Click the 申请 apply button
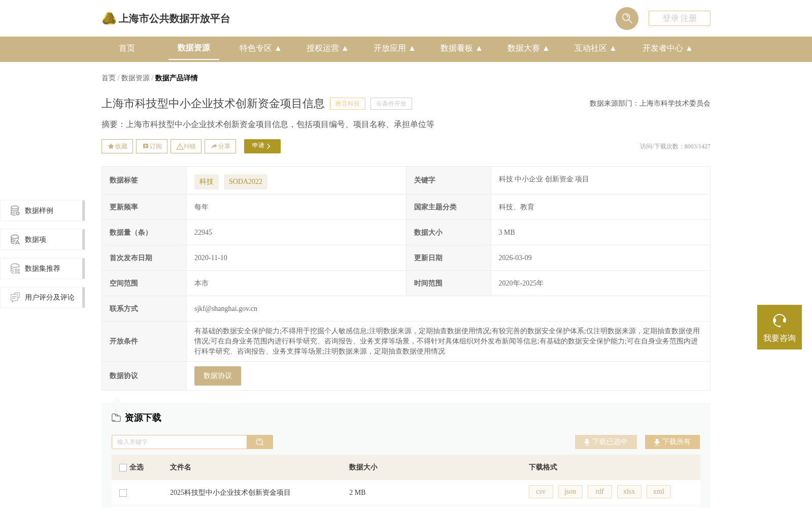812x508 pixels. [x=262, y=146]
